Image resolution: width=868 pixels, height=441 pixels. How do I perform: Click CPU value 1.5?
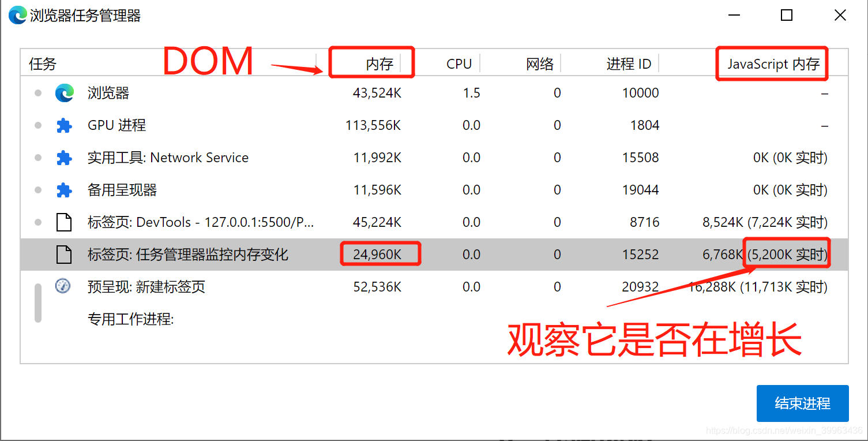click(471, 93)
